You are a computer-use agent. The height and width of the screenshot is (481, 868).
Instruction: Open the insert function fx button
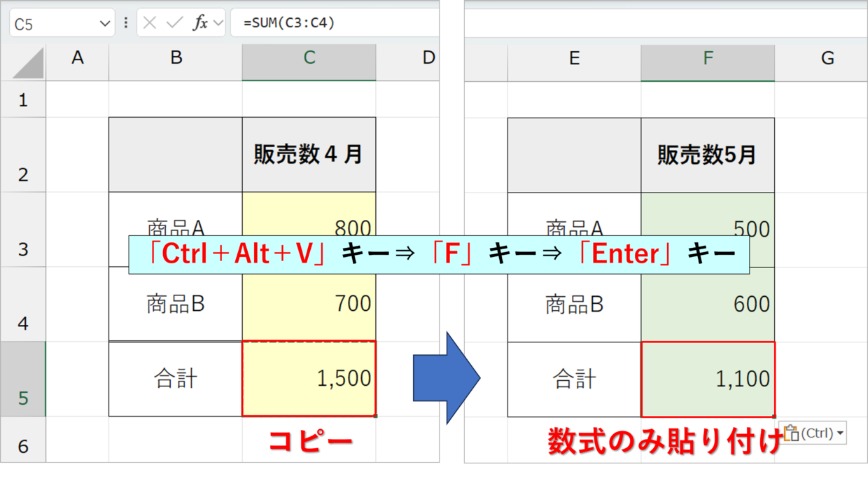(200, 23)
